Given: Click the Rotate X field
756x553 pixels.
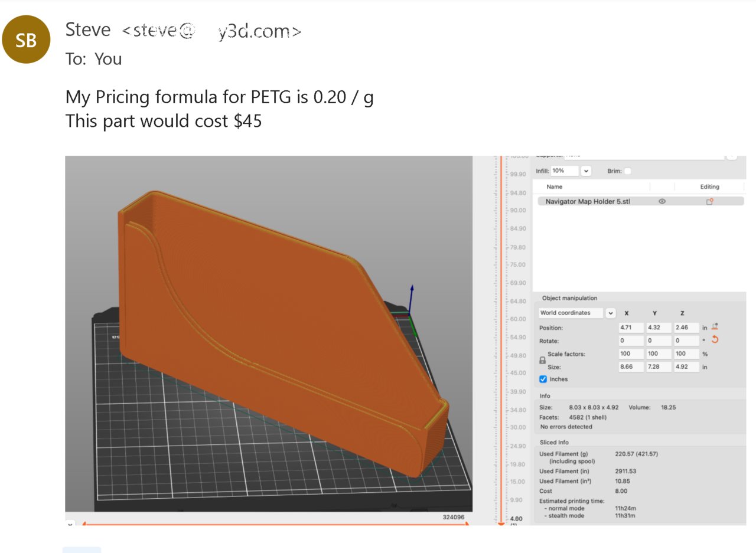Looking at the screenshot, I should click(631, 341).
